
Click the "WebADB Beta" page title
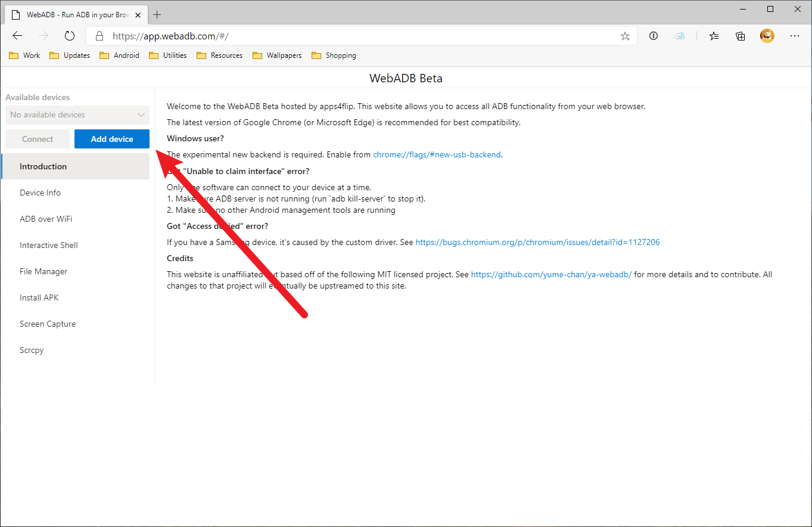point(406,78)
